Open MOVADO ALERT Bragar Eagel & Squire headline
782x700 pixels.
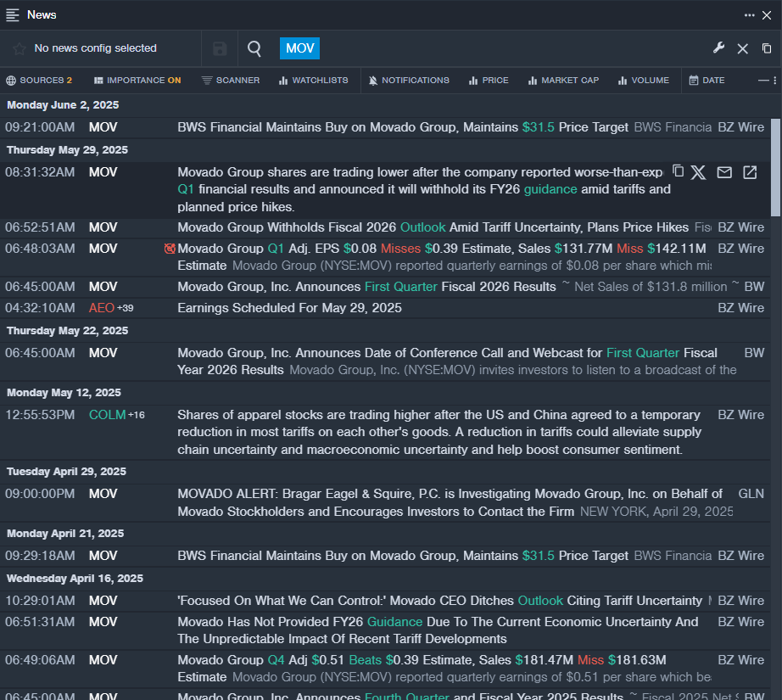click(x=450, y=502)
